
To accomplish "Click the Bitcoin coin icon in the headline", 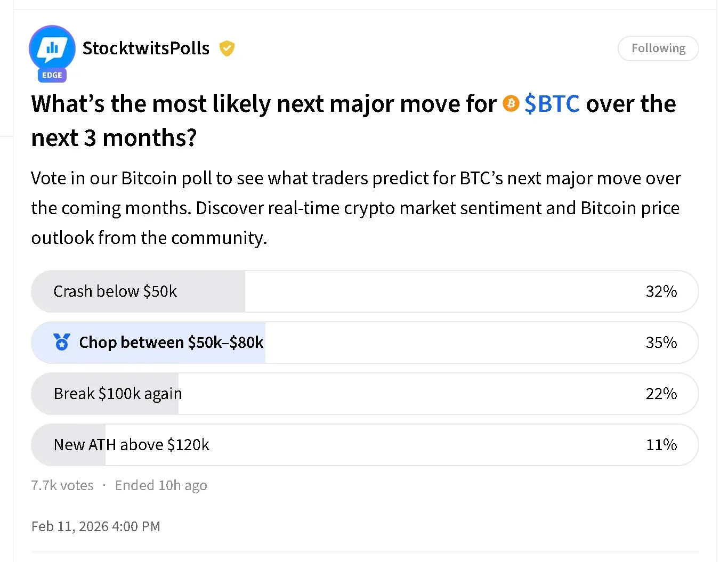I will 511,103.
